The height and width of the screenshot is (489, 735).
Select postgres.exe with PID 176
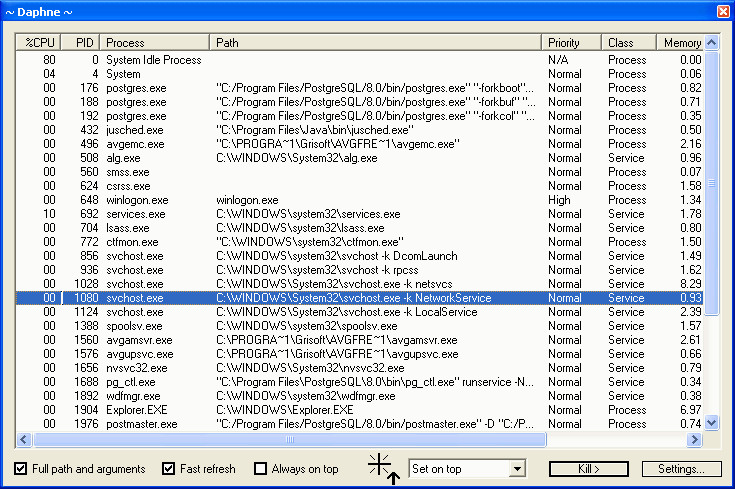coord(360,88)
